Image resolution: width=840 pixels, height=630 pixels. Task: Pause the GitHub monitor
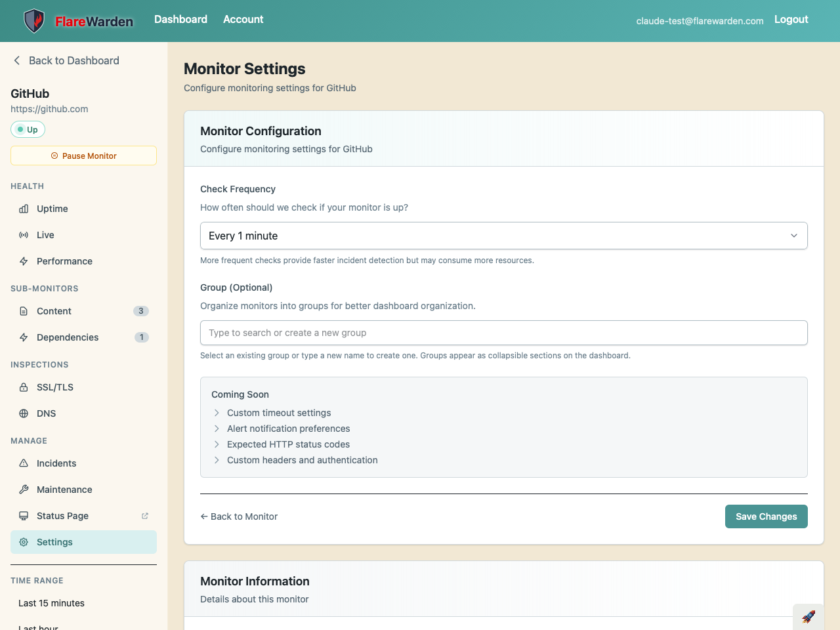tap(83, 156)
